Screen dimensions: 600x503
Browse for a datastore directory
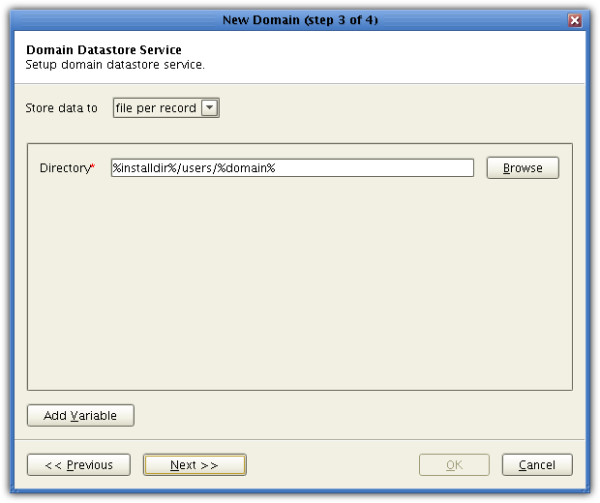tap(523, 168)
